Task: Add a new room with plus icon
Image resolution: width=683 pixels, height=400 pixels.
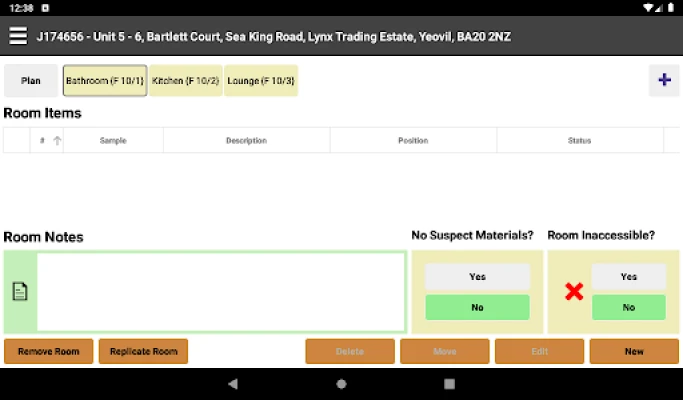Action: tap(663, 80)
